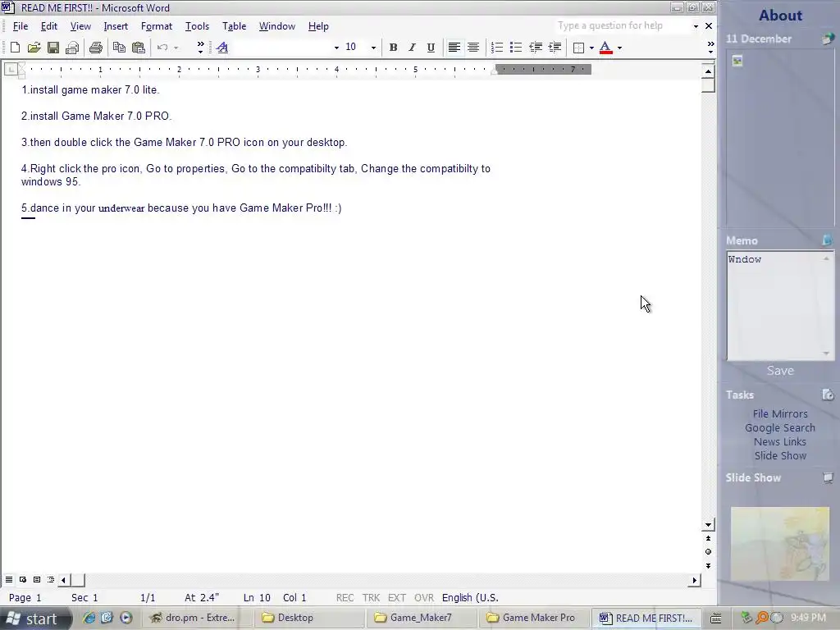
Task: Paste using the clipboard icon
Action: pos(138,48)
